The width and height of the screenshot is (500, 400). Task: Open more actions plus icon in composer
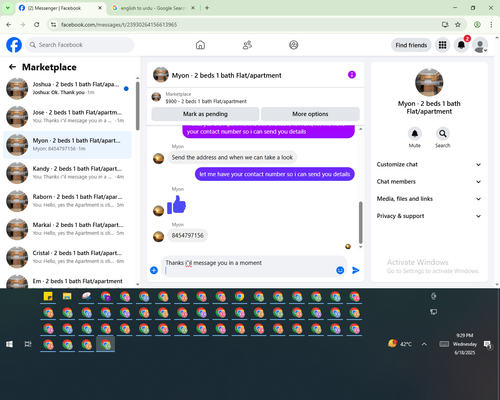pos(154,270)
